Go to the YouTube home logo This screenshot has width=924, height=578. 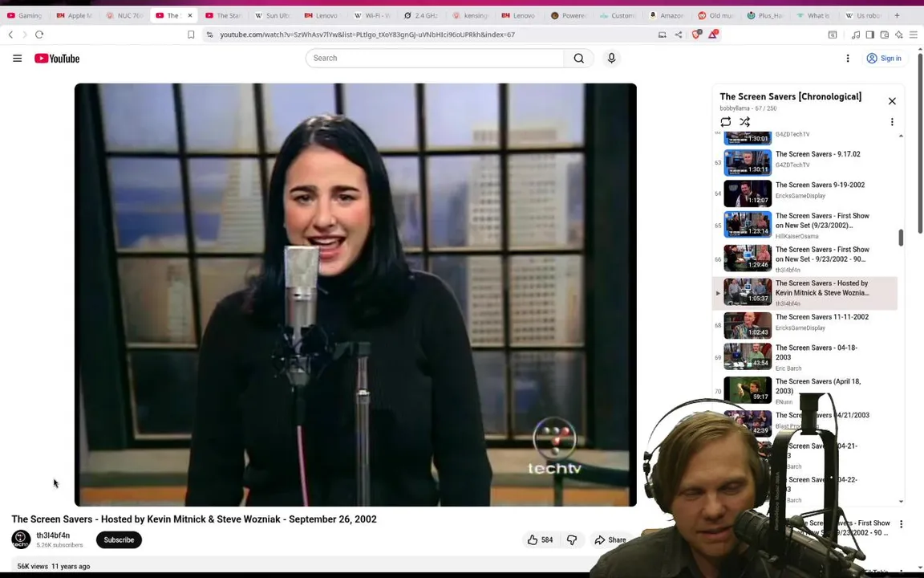pos(57,59)
